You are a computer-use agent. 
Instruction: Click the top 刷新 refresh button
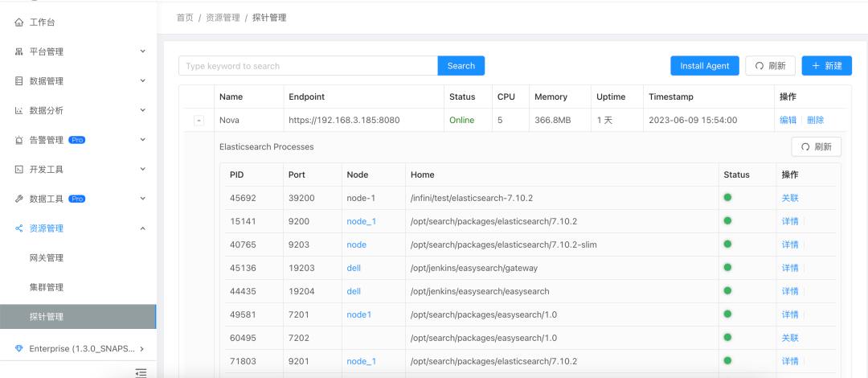(x=771, y=66)
